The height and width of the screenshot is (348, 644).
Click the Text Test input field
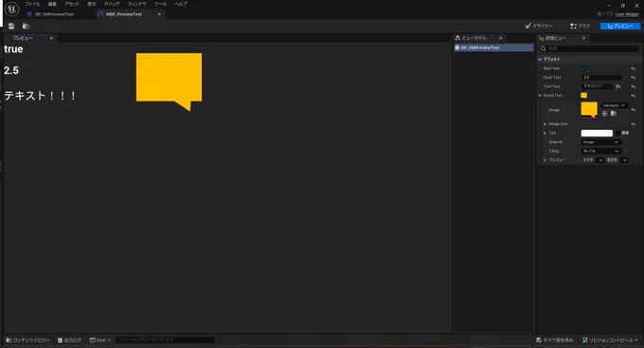coord(597,87)
